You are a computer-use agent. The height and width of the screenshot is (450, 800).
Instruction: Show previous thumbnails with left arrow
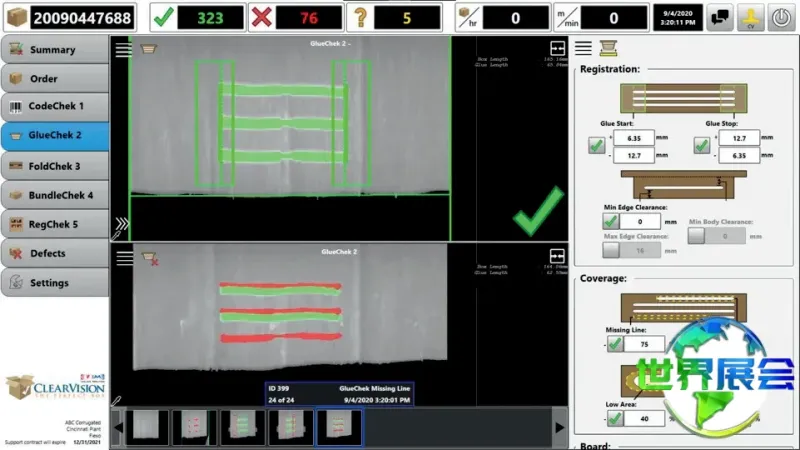118,428
